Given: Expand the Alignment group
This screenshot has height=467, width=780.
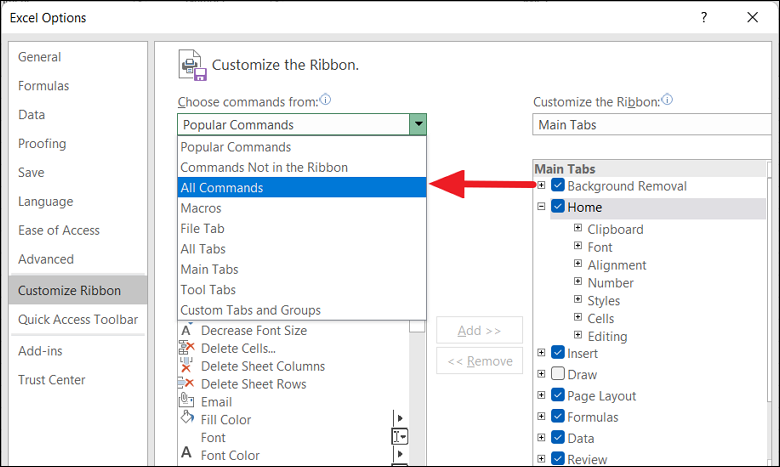Looking at the screenshot, I should click(x=578, y=264).
